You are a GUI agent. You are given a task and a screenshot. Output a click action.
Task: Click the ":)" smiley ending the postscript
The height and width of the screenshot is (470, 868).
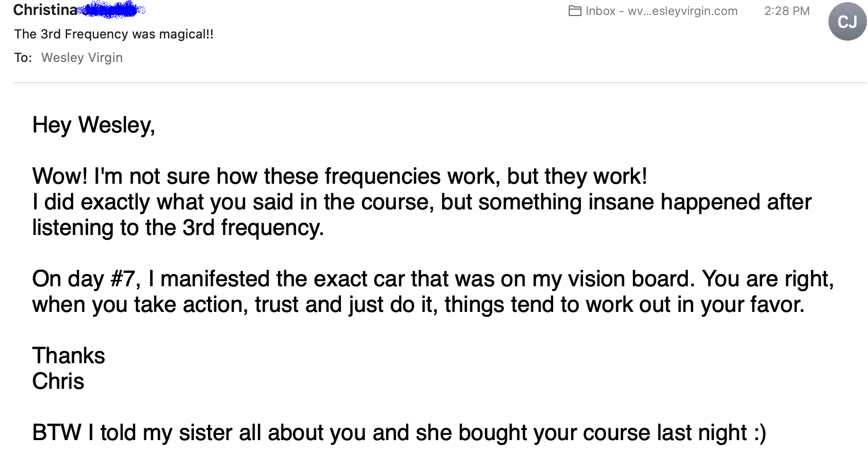[x=759, y=433]
